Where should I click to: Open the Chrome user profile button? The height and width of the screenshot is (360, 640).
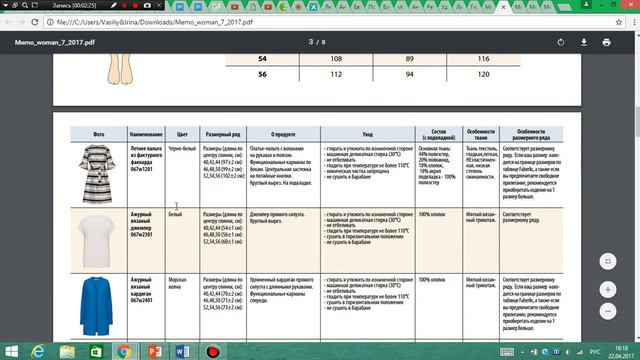tap(586, 4)
